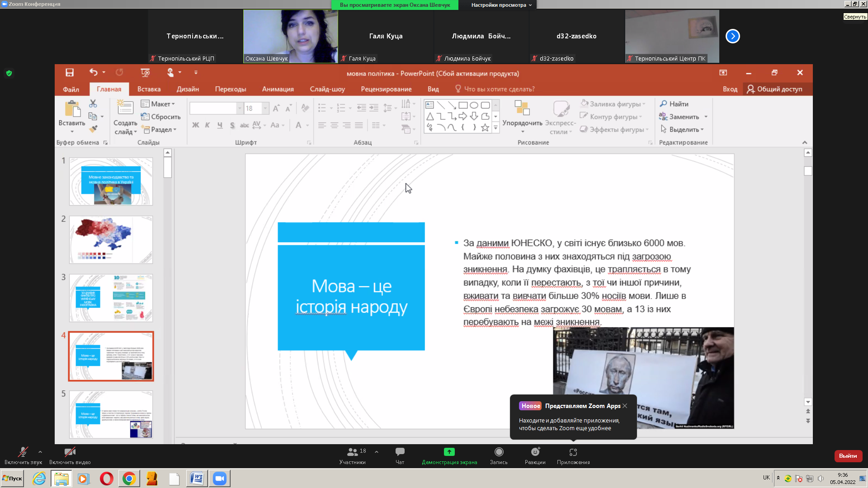Open Zoom Reactions

click(x=535, y=455)
